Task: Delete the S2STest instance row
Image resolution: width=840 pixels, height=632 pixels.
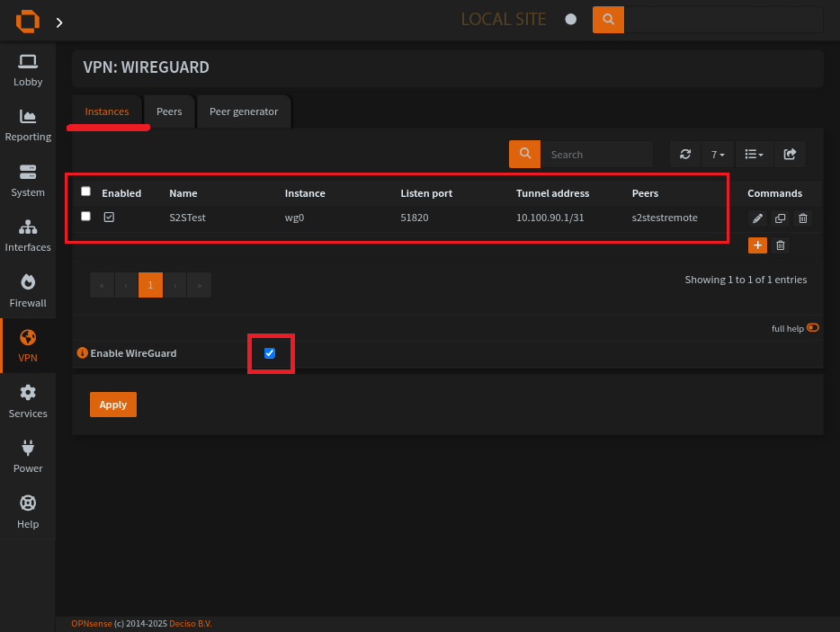Action: 802,218
